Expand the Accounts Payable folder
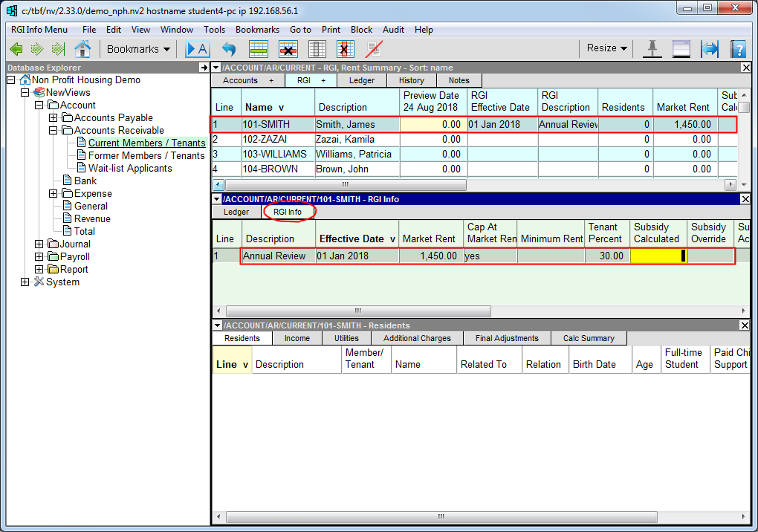This screenshot has width=758, height=532. pos(54,117)
